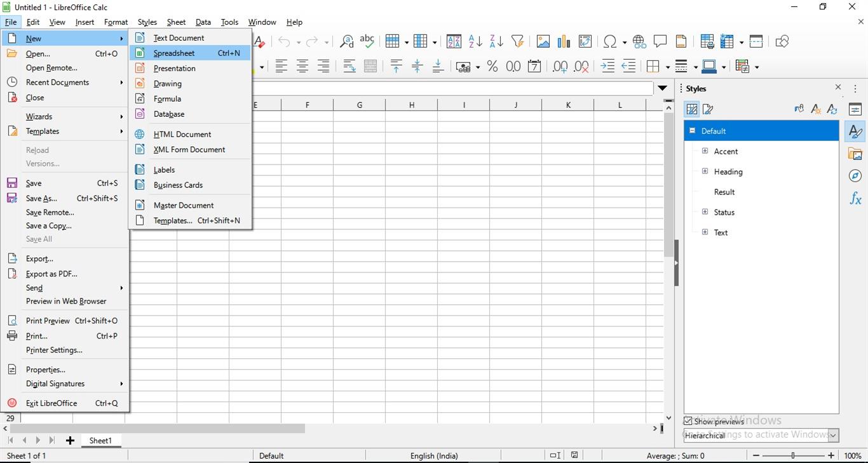Zoom out with minus button
The width and height of the screenshot is (868, 463).
point(756,455)
